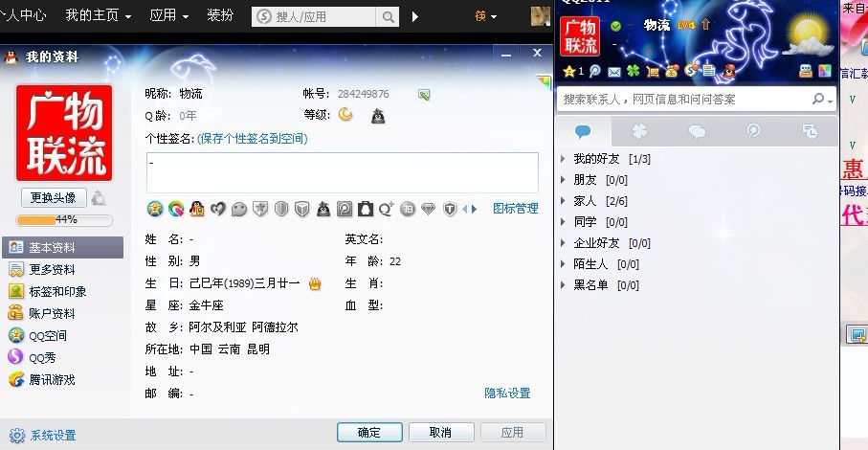
Task: Expand 陌生人 contact group
Action: point(563,264)
